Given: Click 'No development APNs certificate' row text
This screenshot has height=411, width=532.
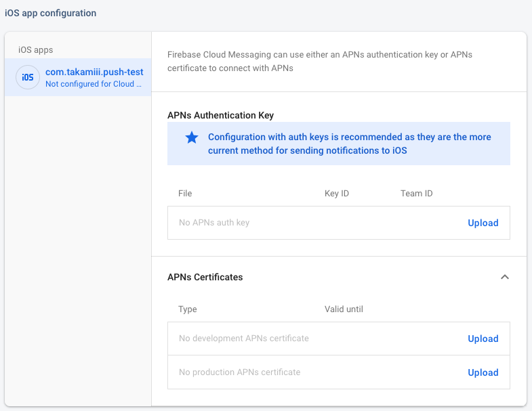Looking at the screenshot, I should point(243,338).
